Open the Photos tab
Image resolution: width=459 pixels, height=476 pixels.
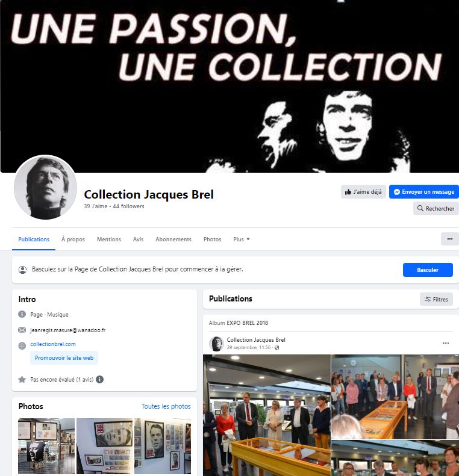(x=213, y=240)
